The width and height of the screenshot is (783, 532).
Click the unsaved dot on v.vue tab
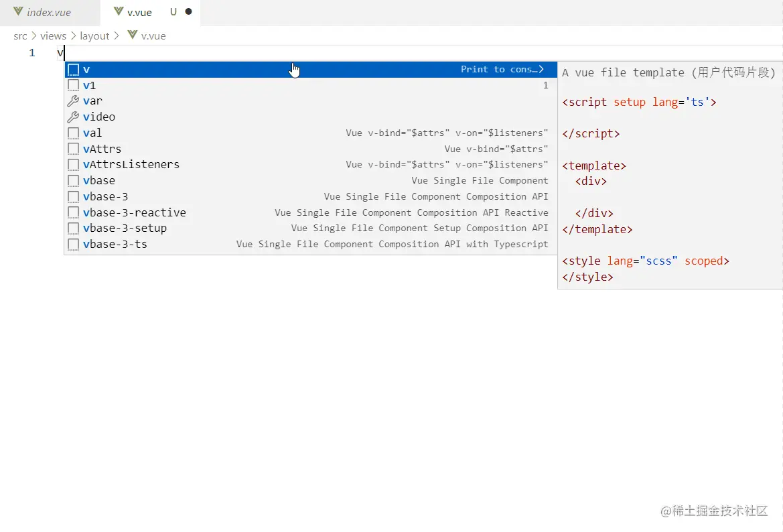pos(188,11)
